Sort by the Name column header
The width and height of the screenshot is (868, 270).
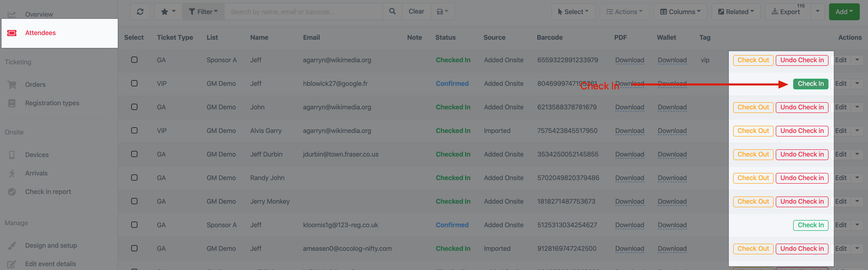259,37
